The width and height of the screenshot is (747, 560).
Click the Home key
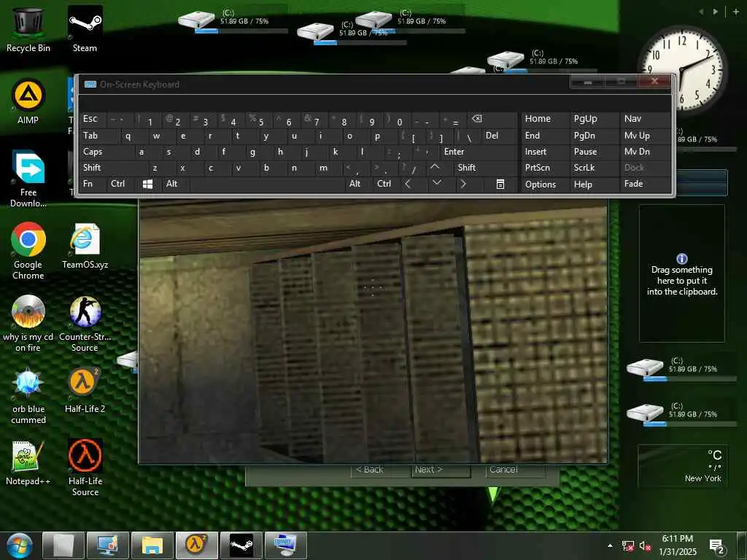click(545, 119)
